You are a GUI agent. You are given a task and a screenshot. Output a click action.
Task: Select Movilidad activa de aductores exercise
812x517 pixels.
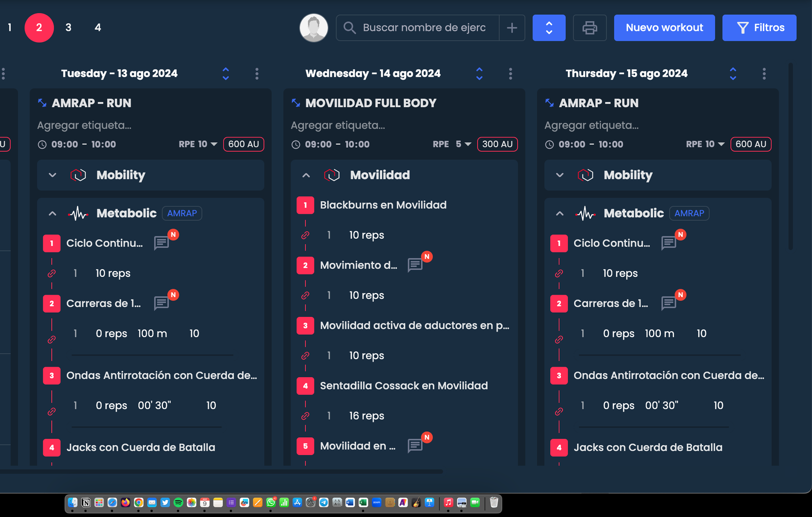(415, 326)
